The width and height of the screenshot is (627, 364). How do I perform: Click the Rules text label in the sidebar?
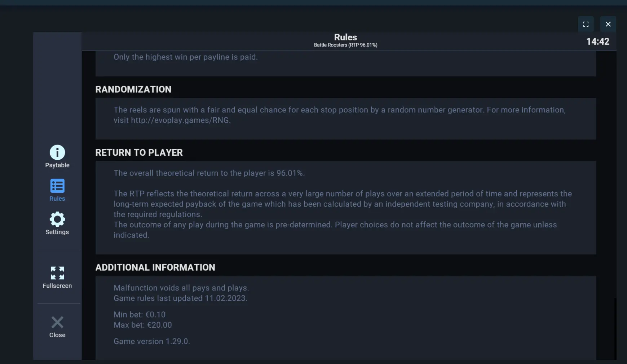click(x=57, y=199)
